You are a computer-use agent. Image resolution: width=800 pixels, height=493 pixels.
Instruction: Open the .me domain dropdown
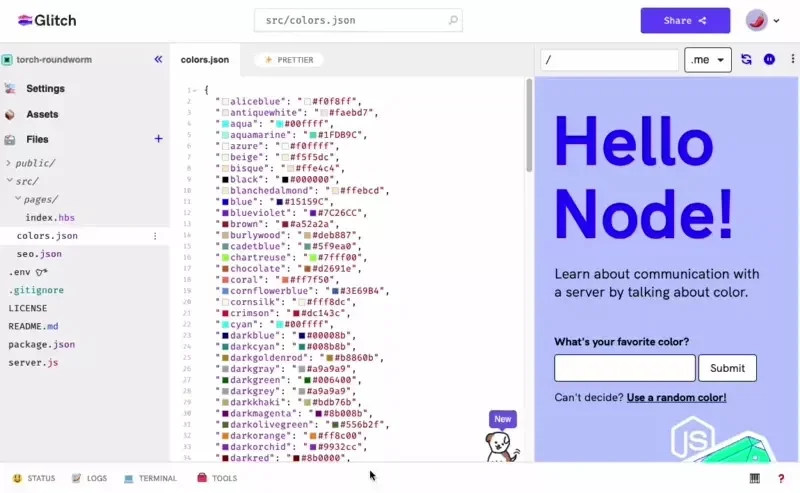point(708,60)
